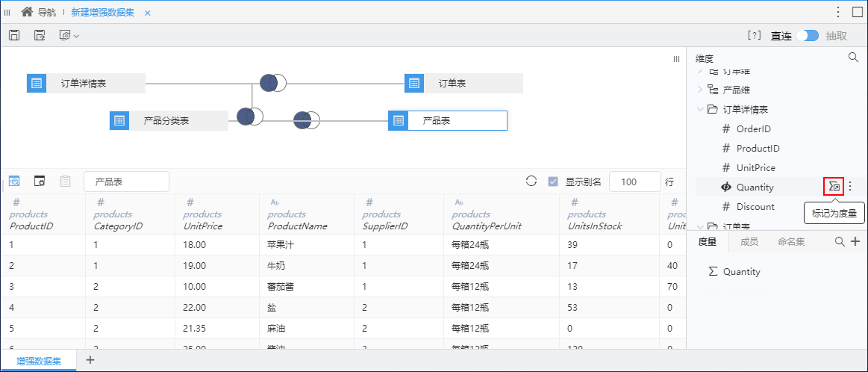Open the settings dropdown next to save-as
The width and height of the screenshot is (868, 372).
tap(69, 35)
